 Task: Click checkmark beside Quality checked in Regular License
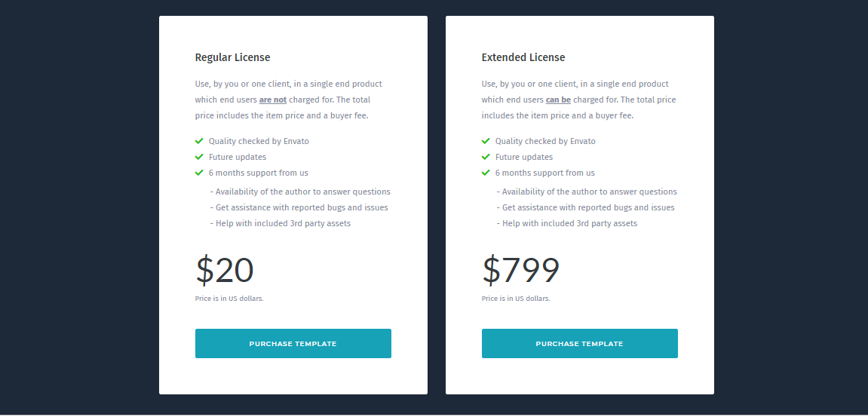tap(199, 141)
